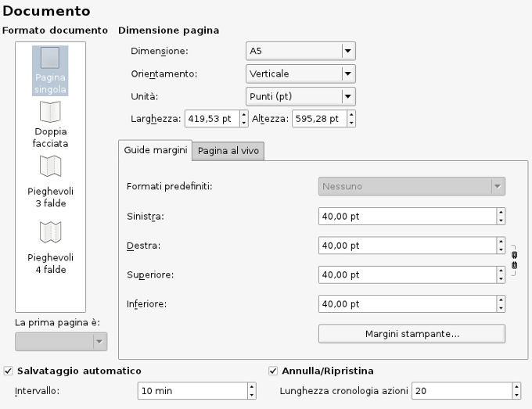Toggle the margin link chain icon
The image size is (532, 409).
pyautogui.click(x=514, y=260)
